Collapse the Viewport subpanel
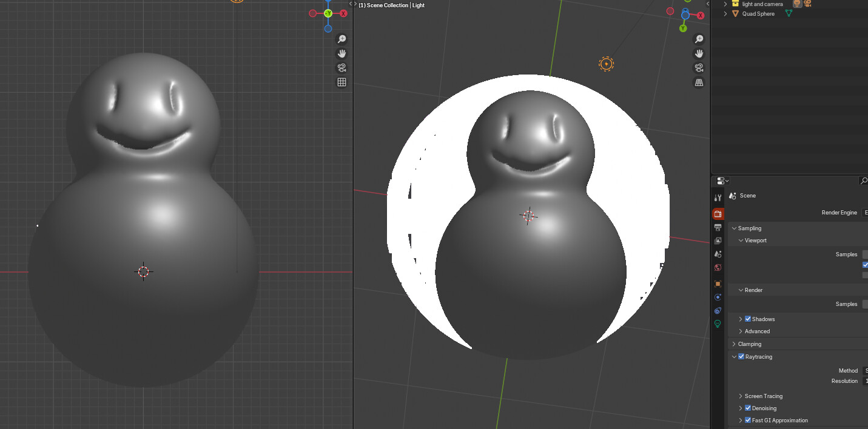The height and width of the screenshot is (429, 868). [741, 241]
